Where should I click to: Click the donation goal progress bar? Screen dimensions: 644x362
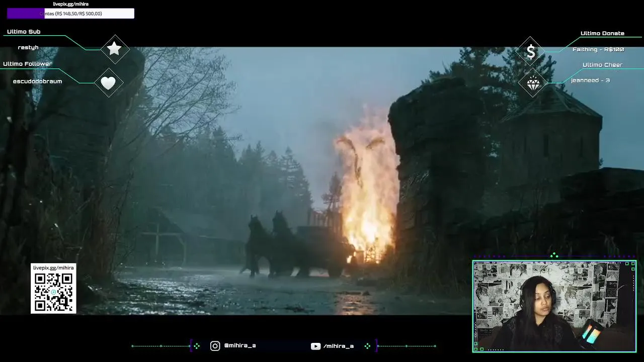click(70, 14)
